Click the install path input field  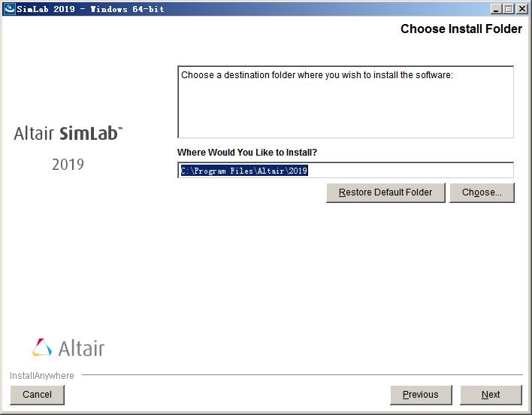pos(346,170)
